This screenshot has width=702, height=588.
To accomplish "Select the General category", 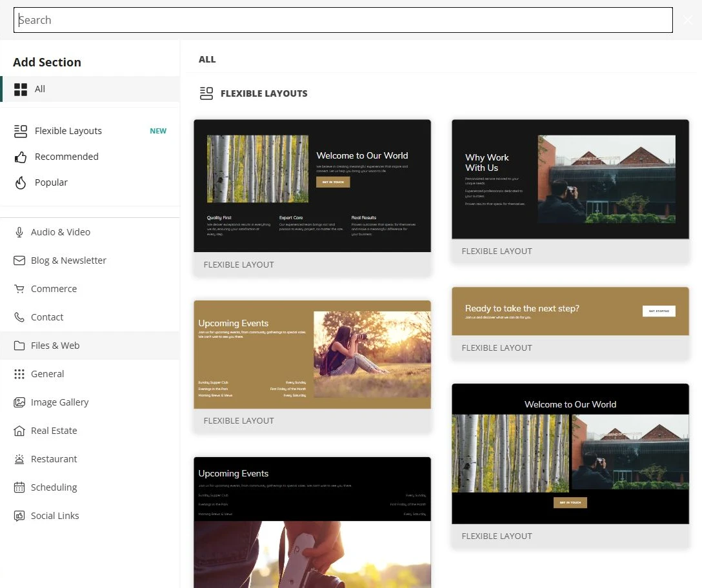I will 48,374.
